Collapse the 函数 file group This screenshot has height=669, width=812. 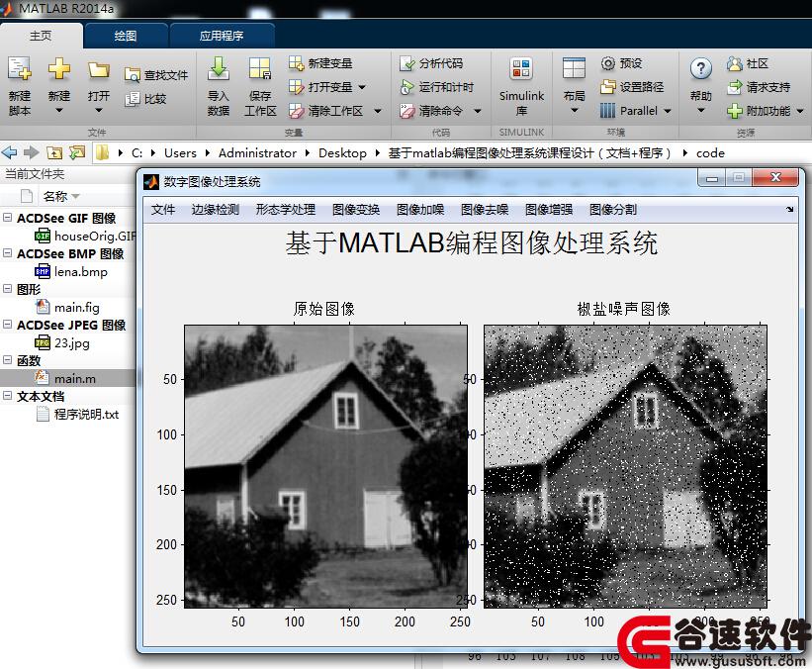tap(7, 360)
